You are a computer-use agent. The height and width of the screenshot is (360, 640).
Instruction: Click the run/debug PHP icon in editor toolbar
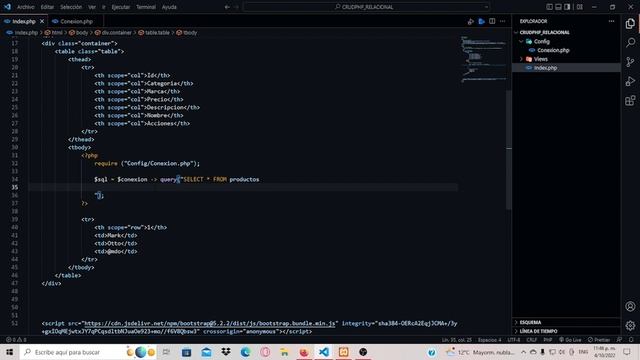pos(471,21)
